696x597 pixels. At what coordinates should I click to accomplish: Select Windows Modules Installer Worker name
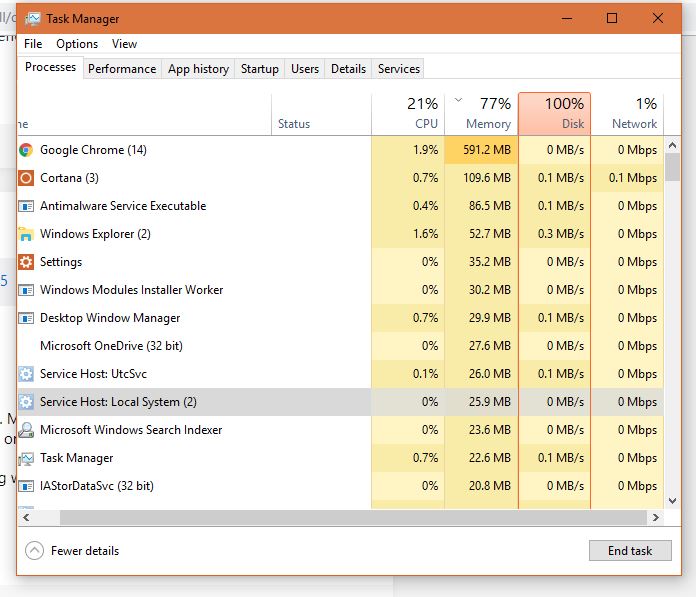131,290
